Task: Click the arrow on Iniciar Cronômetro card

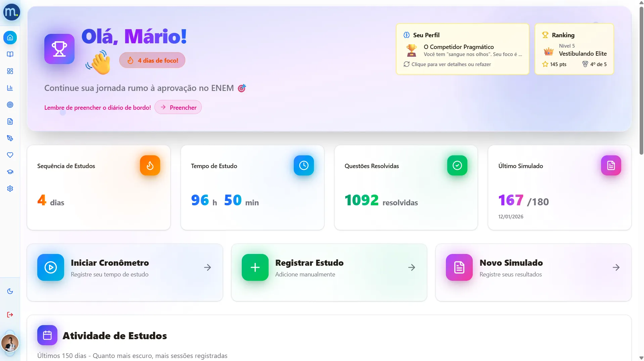Action: pos(208,267)
